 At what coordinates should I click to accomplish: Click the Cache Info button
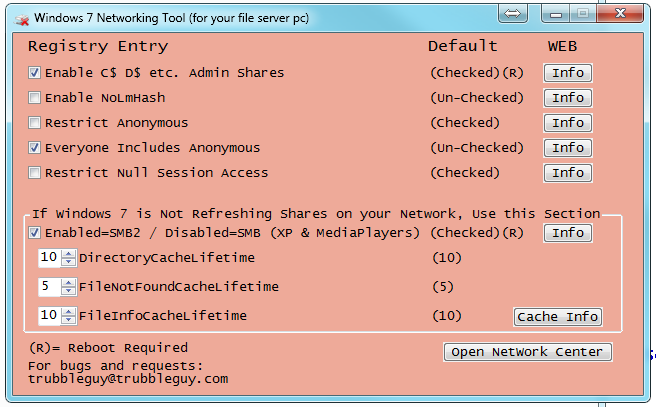558,317
